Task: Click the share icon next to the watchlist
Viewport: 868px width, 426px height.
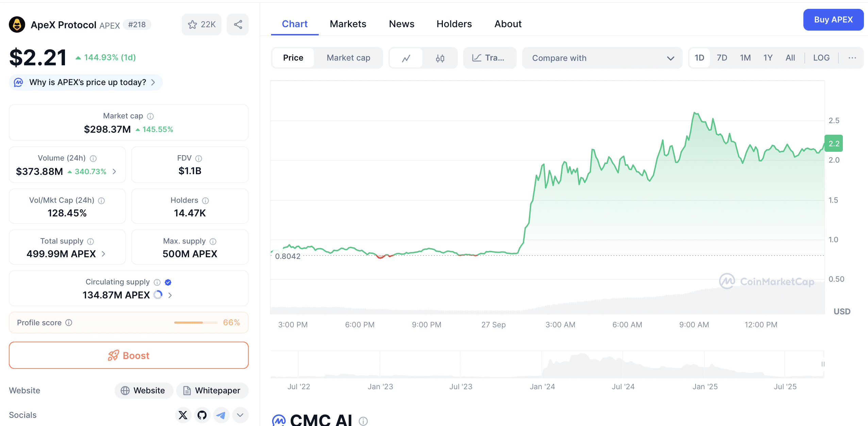Action: point(238,24)
